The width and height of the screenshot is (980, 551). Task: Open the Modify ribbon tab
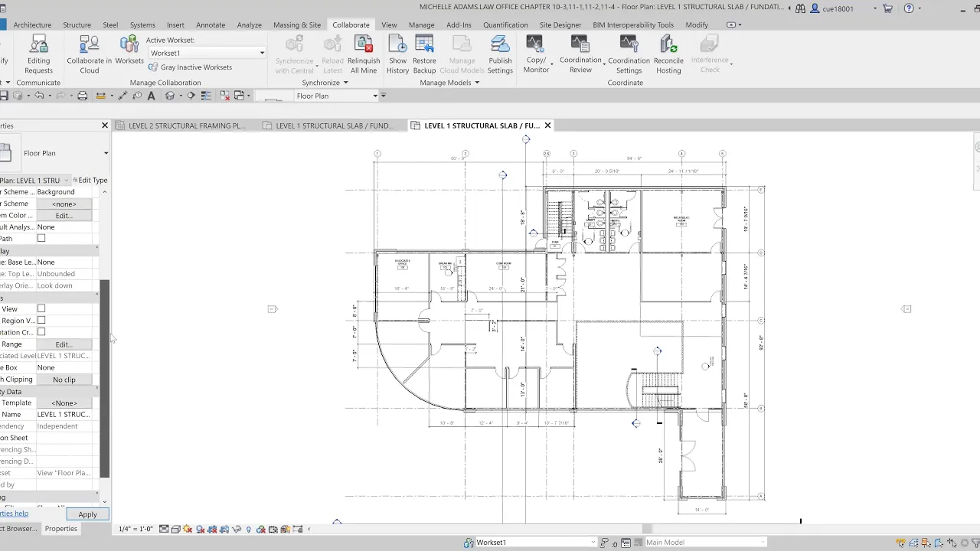click(x=697, y=24)
